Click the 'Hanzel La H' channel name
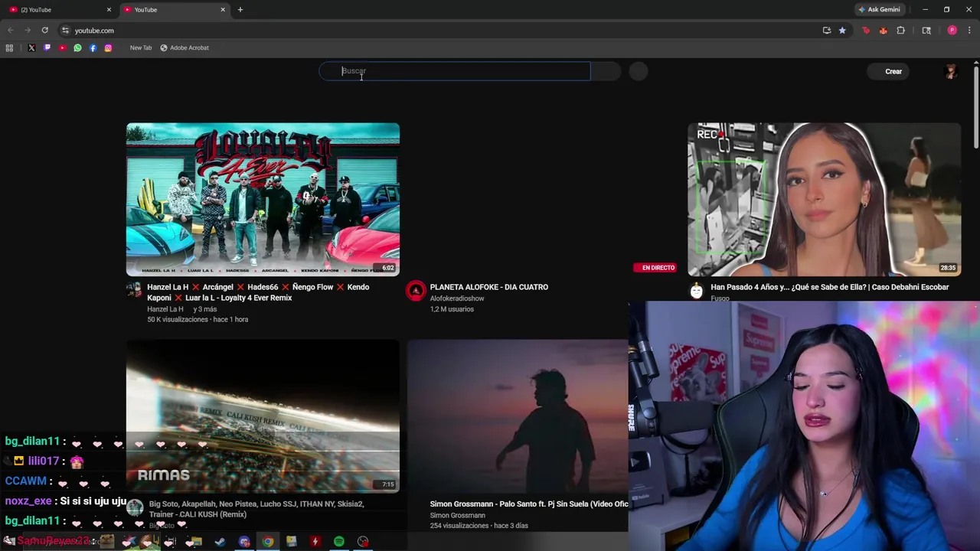This screenshot has height=551, width=980. [x=165, y=309]
